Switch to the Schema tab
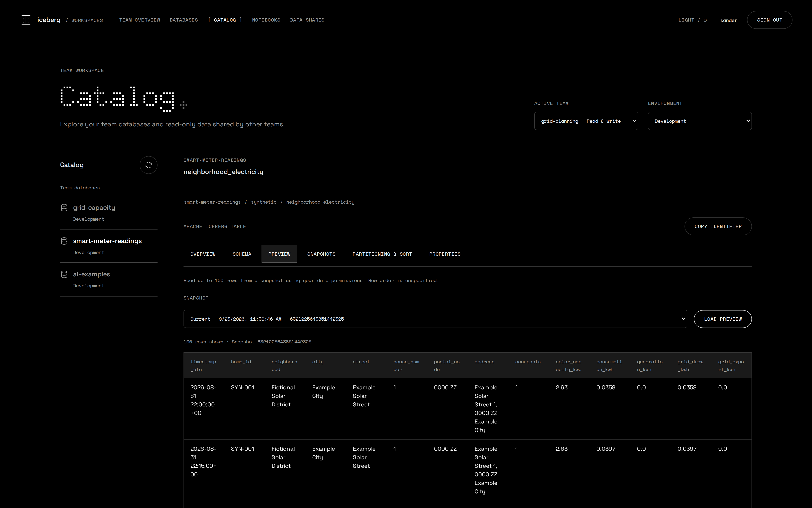This screenshot has width=812, height=508. coord(242,254)
